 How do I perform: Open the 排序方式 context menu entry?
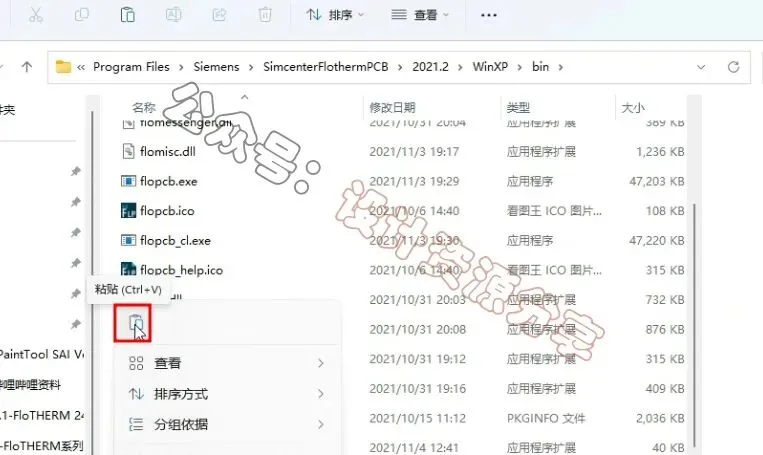click(227, 394)
